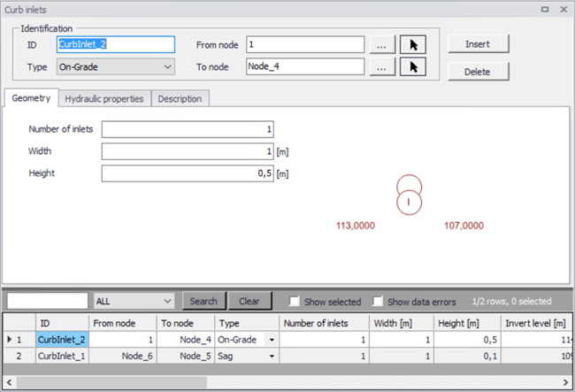Click the Node_4 To node cell
This screenshot has height=392, width=575.
186,340
